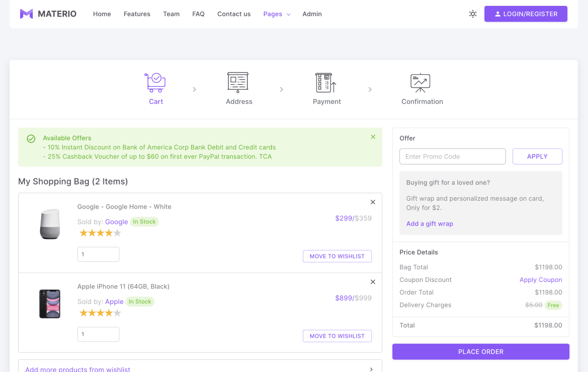
Task: Click 'My Shopping Bag (2 Items)' heading
Action: tap(73, 182)
